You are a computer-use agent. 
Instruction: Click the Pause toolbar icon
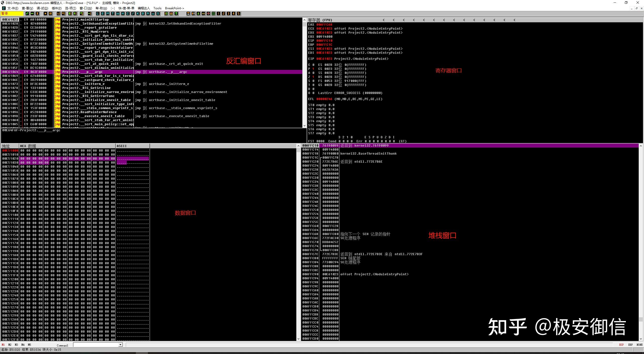(50, 14)
